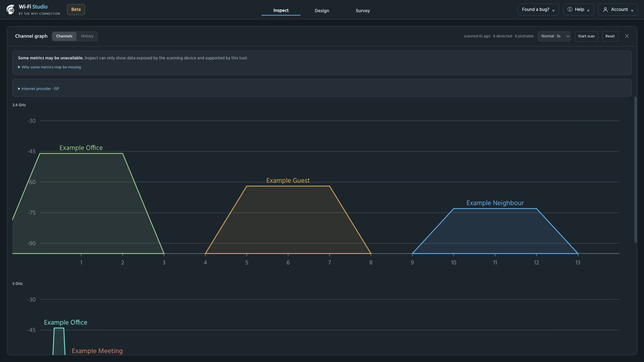The image size is (644, 362).
Task: Click the Account person icon
Action: [605, 10]
